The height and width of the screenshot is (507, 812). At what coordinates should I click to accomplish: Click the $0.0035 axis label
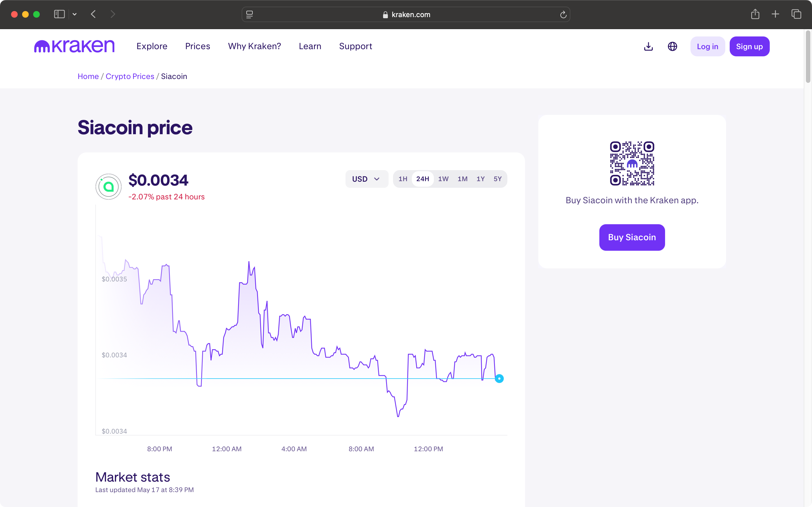click(x=114, y=279)
